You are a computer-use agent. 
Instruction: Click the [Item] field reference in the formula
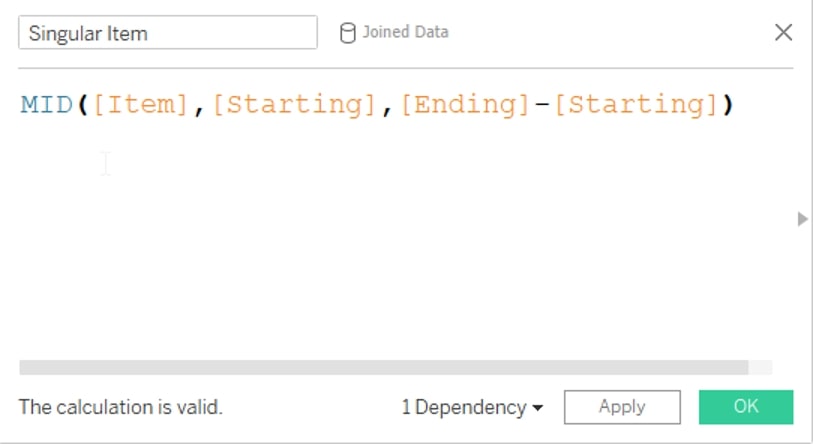(x=140, y=105)
